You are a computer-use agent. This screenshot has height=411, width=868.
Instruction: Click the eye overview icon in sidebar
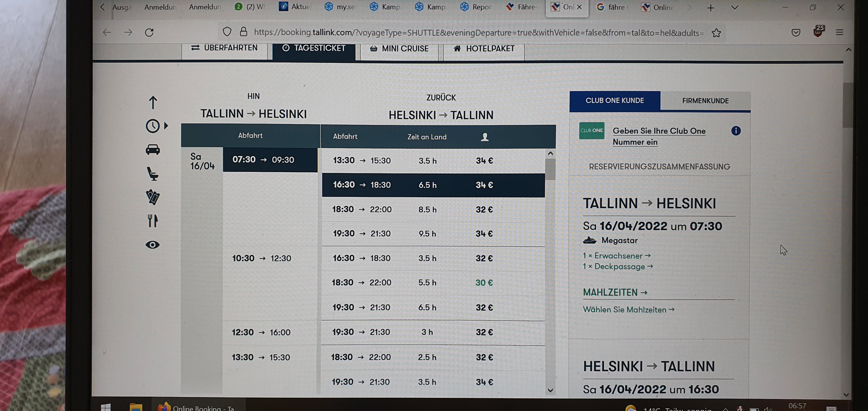coord(152,245)
